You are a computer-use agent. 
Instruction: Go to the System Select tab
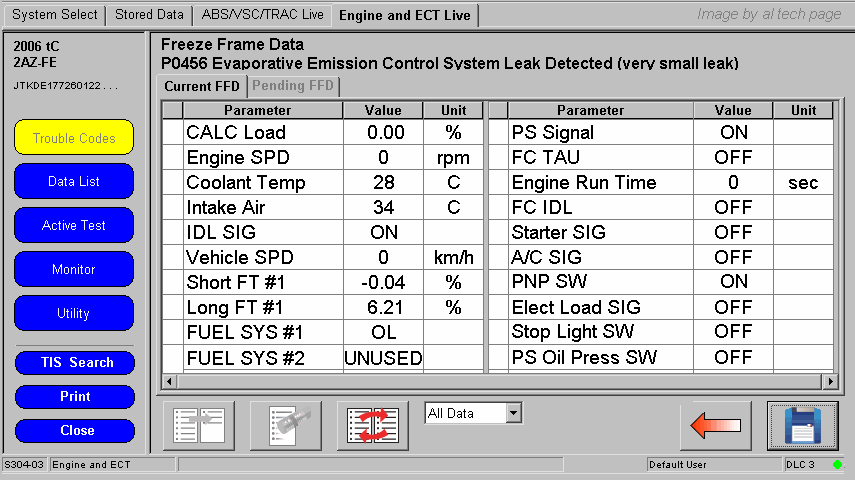[x=55, y=15]
